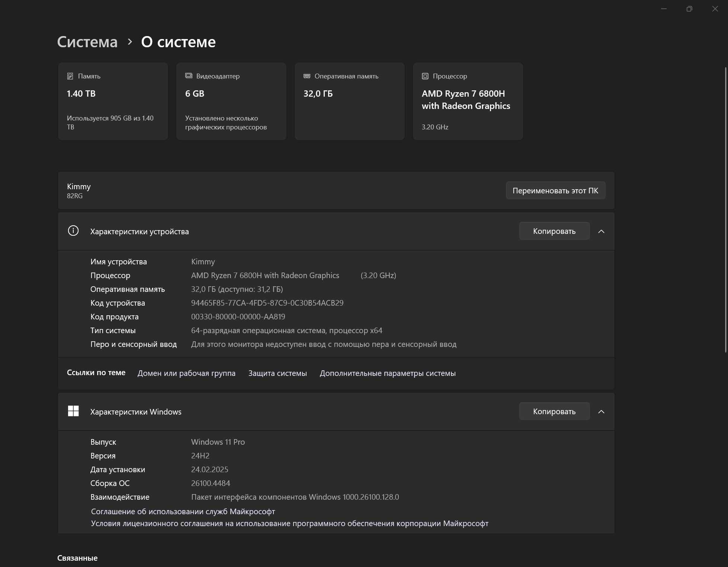
Task: Click the Переименовать этот ПК button
Action: (555, 190)
